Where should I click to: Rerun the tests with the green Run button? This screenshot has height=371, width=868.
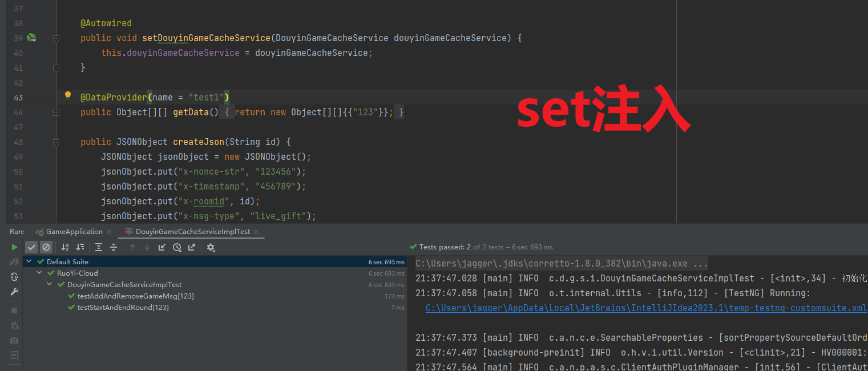(x=15, y=247)
